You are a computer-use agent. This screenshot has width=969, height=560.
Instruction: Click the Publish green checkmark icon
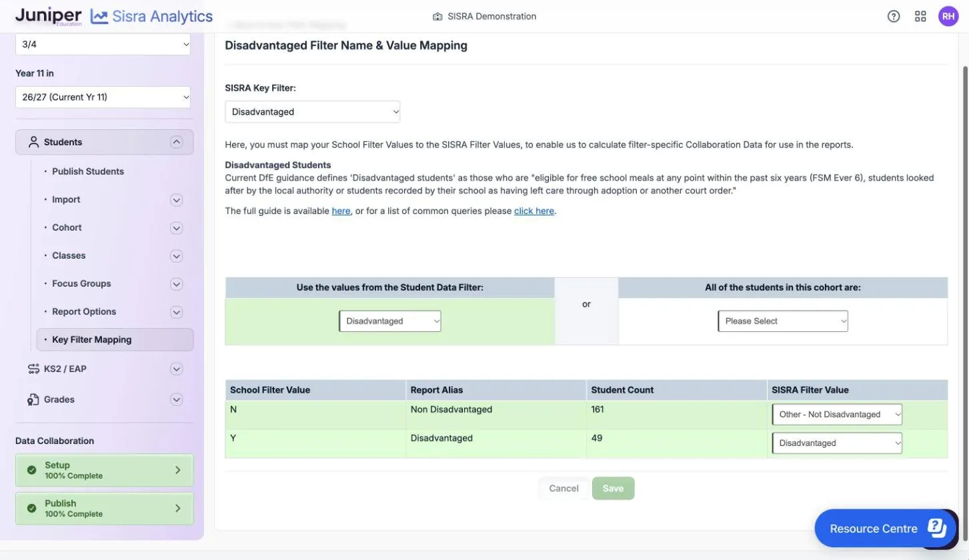[31, 508]
